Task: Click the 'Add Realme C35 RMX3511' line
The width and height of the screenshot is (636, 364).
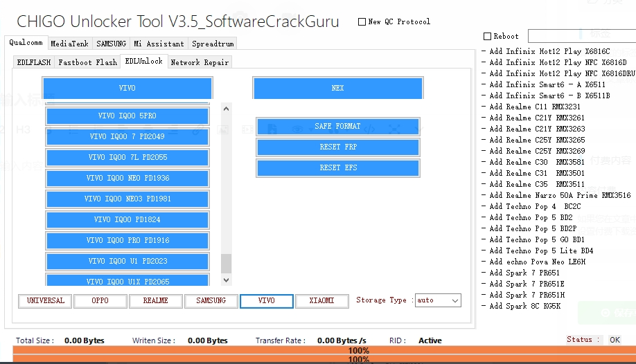Action: pyautogui.click(x=533, y=185)
